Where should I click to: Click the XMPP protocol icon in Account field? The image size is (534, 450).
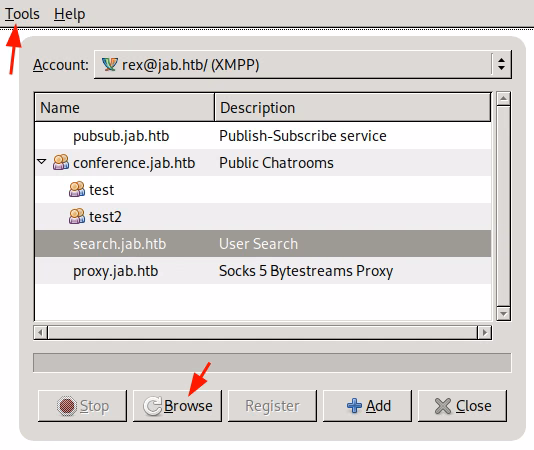[x=109, y=64]
